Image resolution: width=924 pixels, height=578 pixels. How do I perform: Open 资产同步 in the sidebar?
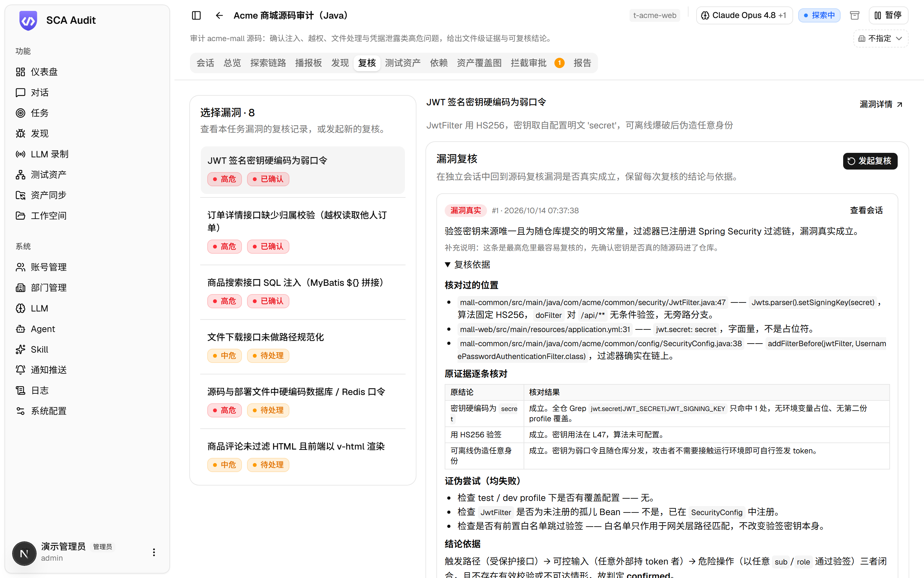(x=87, y=195)
